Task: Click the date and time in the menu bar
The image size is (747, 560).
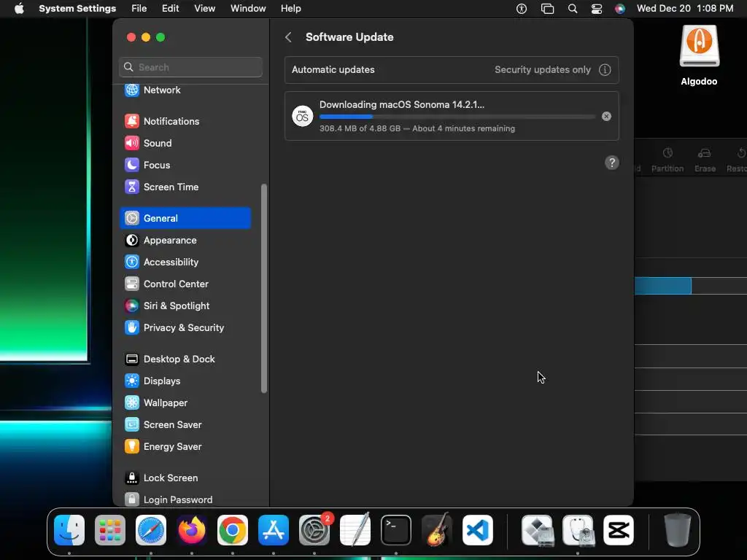Action: (684, 9)
